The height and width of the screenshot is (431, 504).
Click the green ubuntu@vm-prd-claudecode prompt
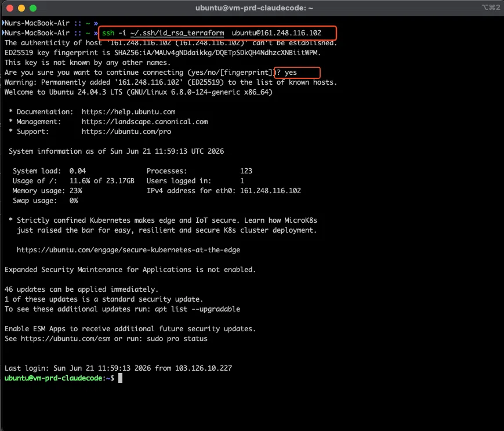(x=59, y=378)
